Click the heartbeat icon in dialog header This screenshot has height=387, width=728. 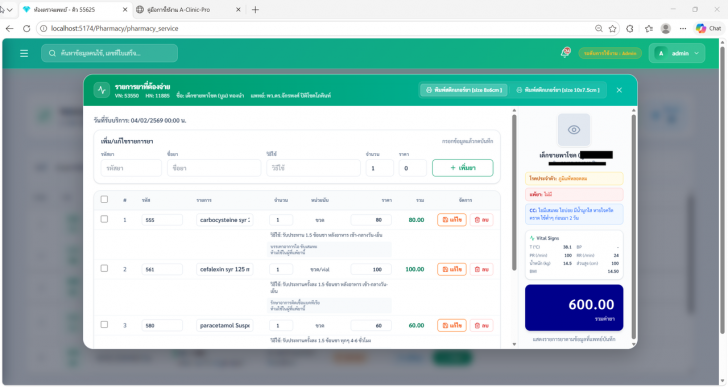(102, 90)
